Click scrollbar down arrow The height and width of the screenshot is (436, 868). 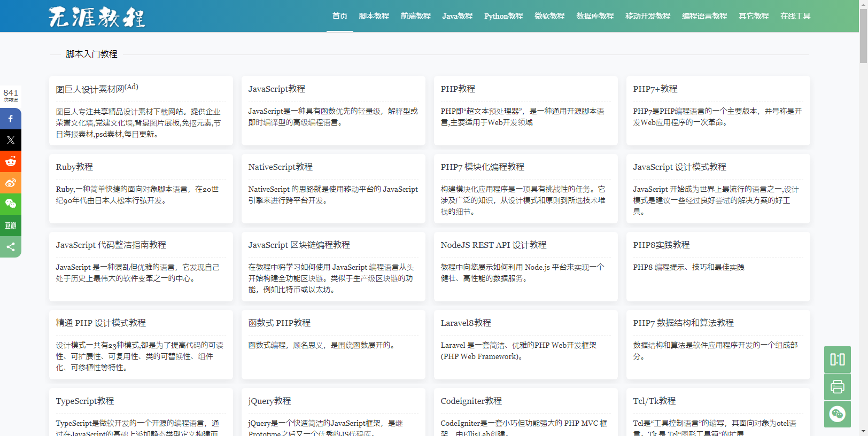[x=863, y=431]
